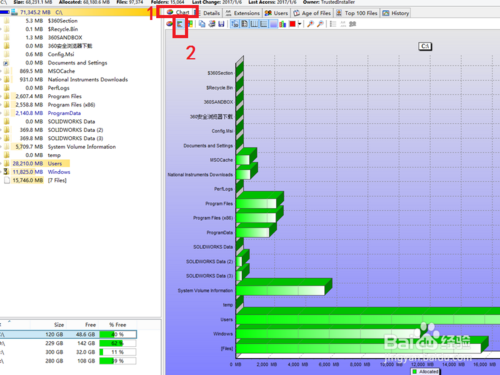Select System Volume Information folder

[82, 147]
